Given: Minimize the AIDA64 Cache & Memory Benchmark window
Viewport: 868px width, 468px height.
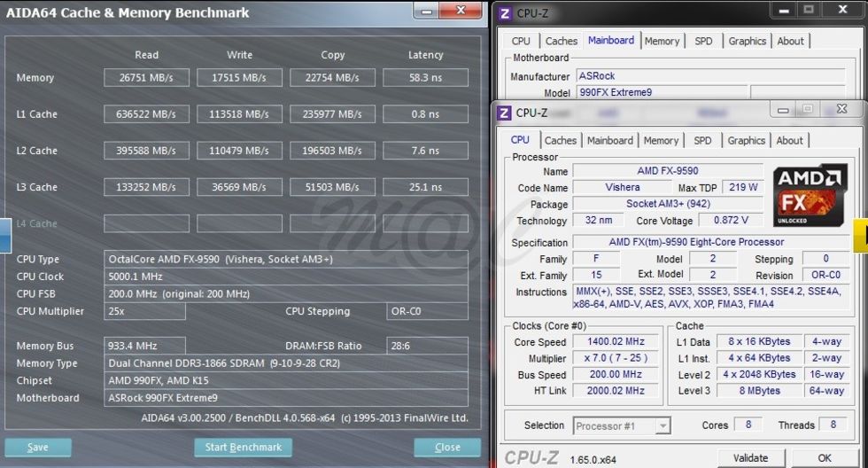Looking at the screenshot, I should point(429,11).
